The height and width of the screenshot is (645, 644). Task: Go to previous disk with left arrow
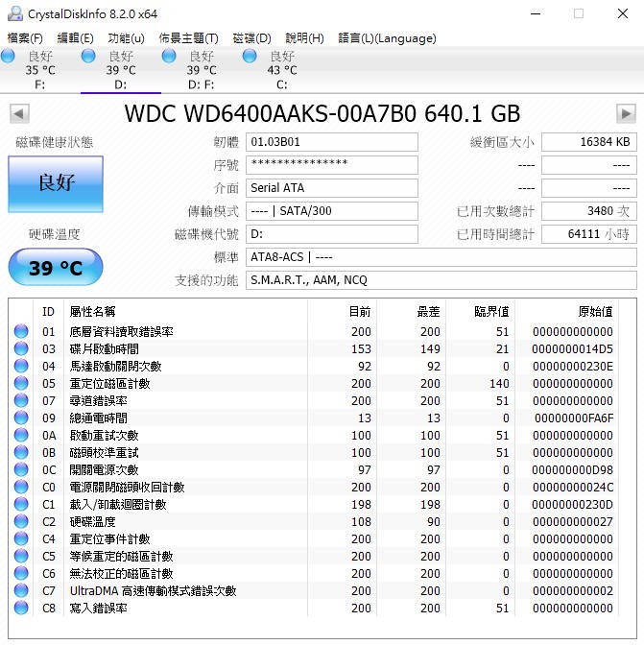(19, 113)
